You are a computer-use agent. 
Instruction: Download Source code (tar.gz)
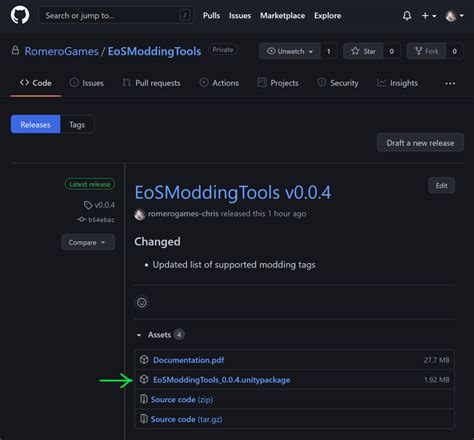pos(186,419)
